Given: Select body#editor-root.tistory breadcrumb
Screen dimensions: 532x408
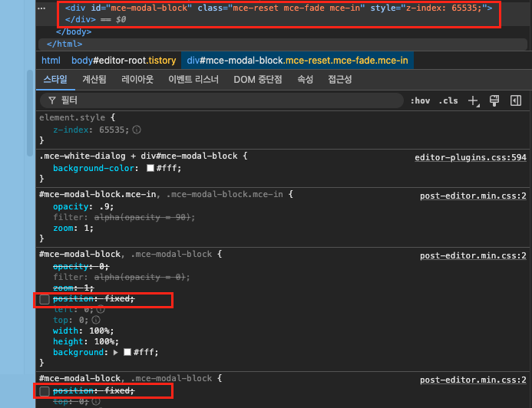Looking at the screenshot, I should [124, 61].
